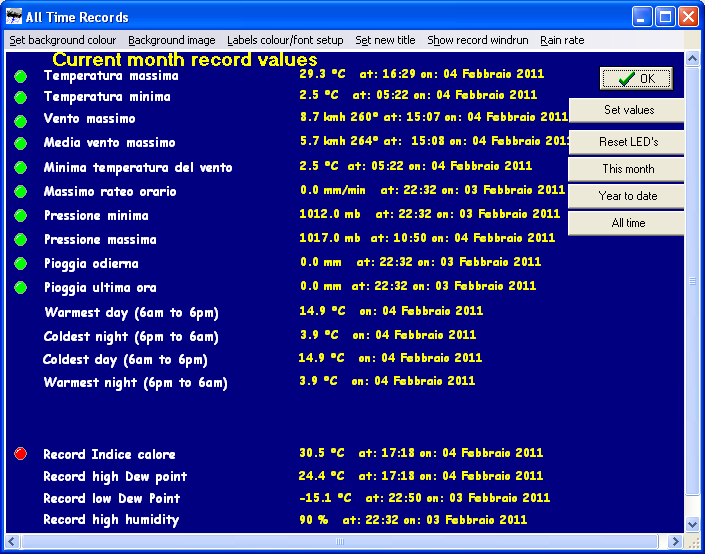Show This month records

coord(627,169)
